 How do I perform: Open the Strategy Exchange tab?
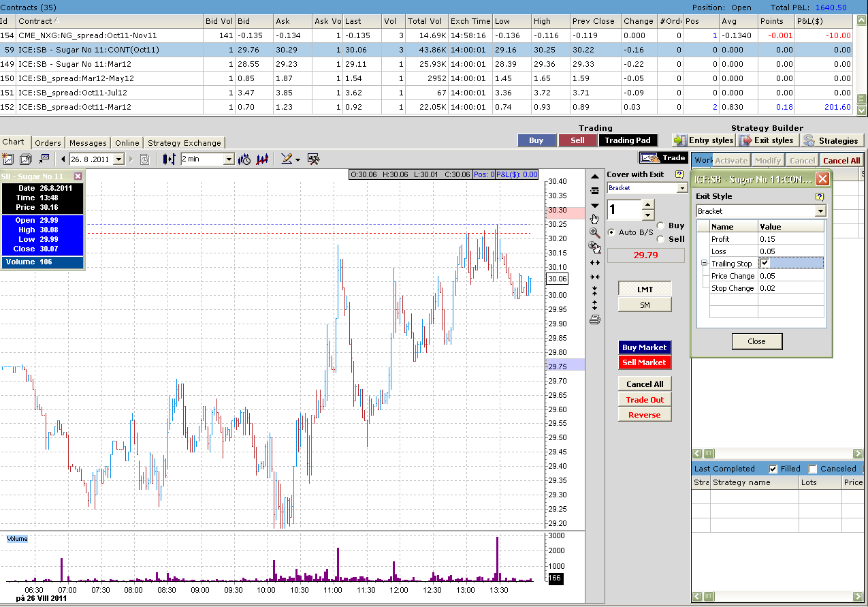click(x=184, y=143)
